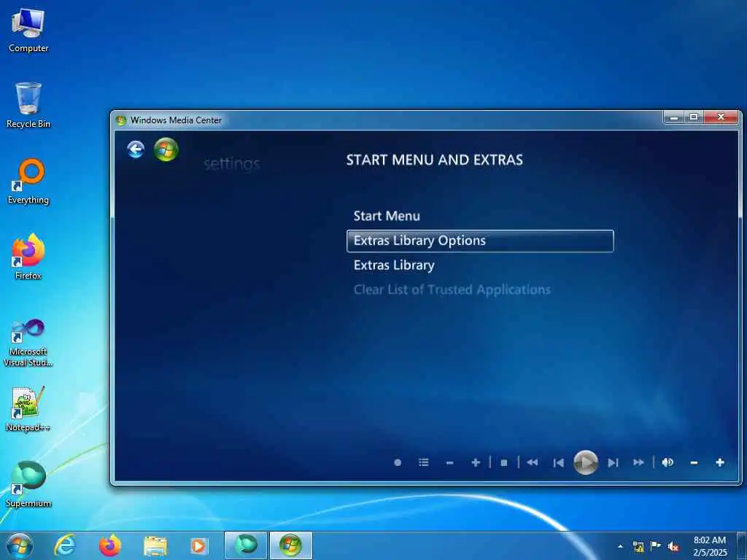Select the Recycle Bin desktop icon
Image resolution: width=747 pixels, height=560 pixels.
28,105
